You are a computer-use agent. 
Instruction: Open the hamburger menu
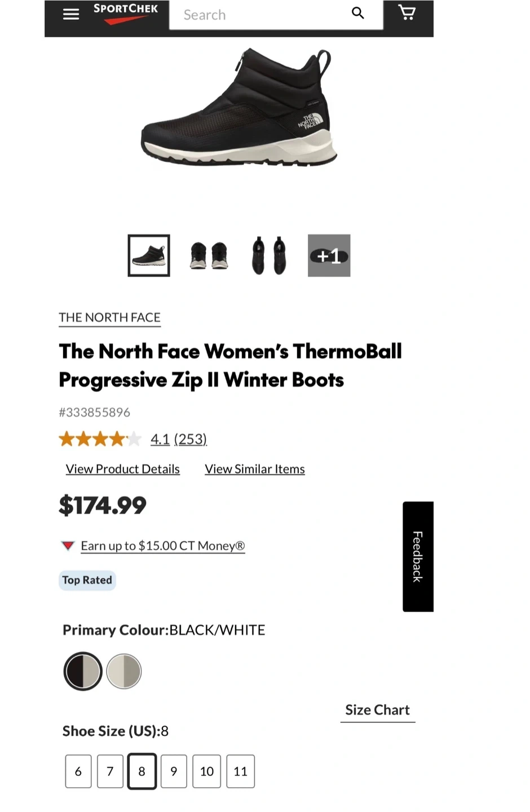(71, 14)
